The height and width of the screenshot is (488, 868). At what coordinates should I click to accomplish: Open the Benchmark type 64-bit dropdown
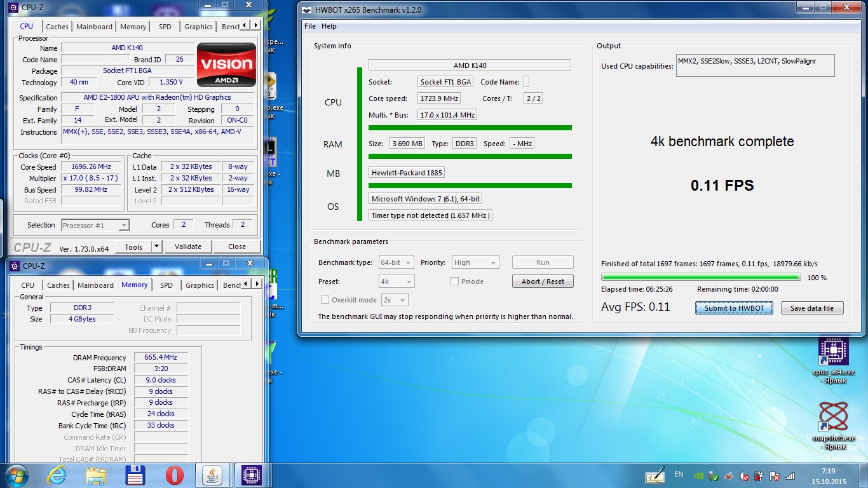click(x=397, y=262)
